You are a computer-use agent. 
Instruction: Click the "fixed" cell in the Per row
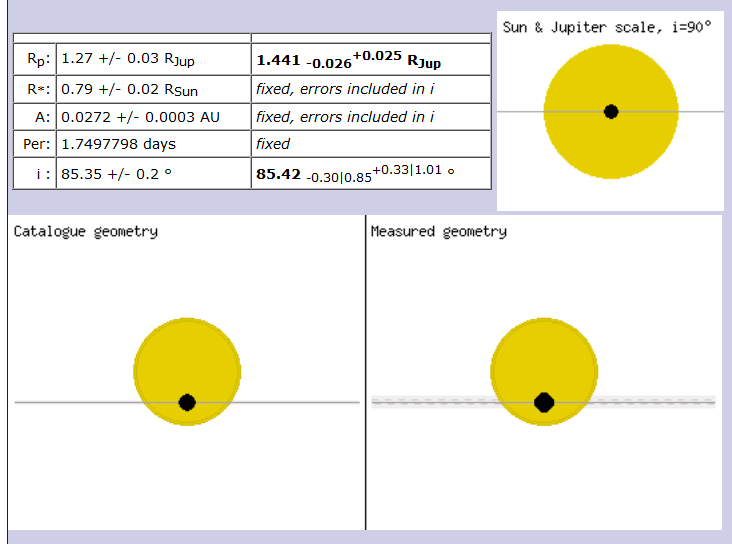[273, 144]
